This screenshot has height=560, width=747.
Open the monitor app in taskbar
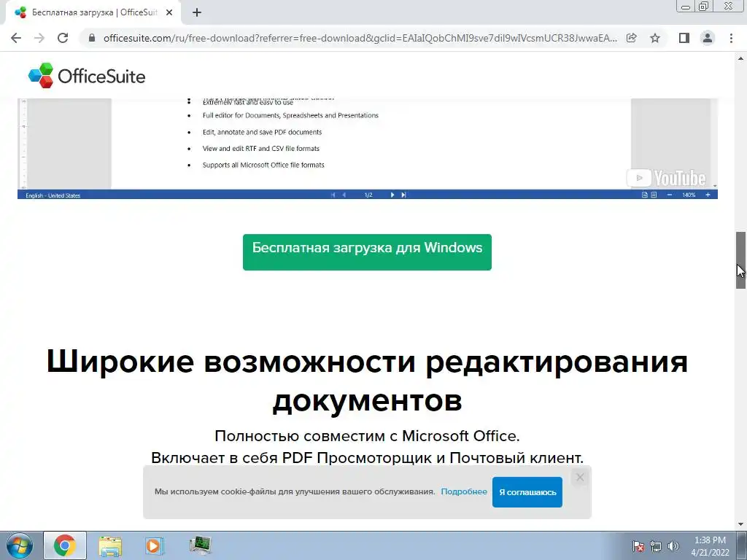pos(200,545)
